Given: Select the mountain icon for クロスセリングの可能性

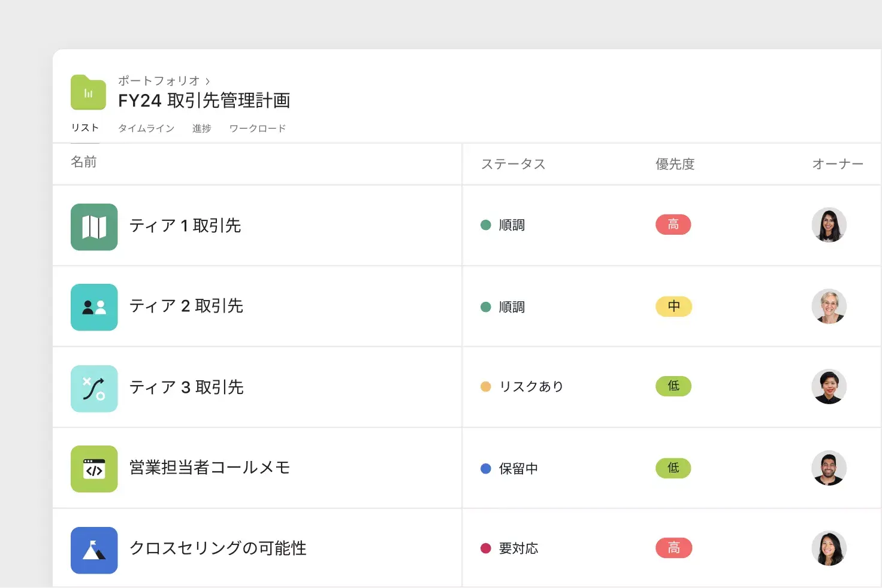Looking at the screenshot, I should coord(94,550).
